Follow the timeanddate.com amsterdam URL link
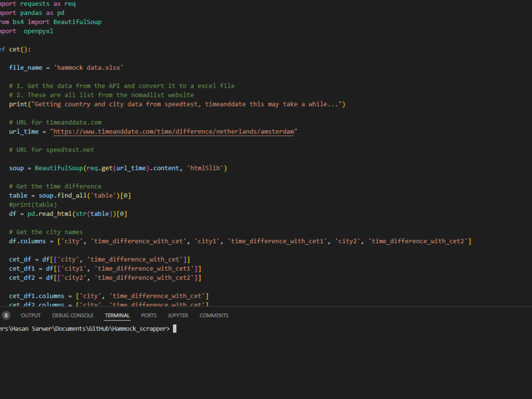Viewport: 532px width, 399px height. [x=174, y=131]
